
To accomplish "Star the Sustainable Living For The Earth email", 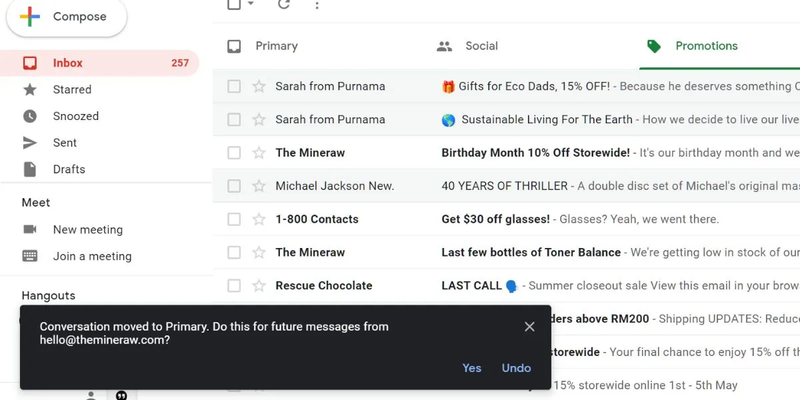I will tap(259, 119).
